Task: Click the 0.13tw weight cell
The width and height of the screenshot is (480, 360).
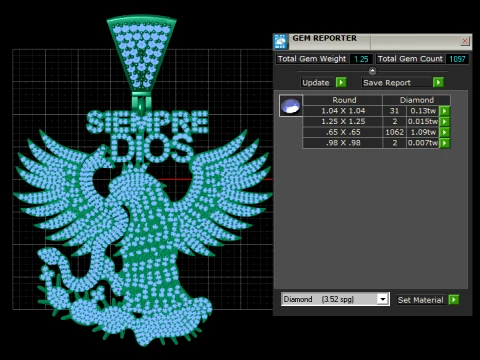Action: (423, 111)
